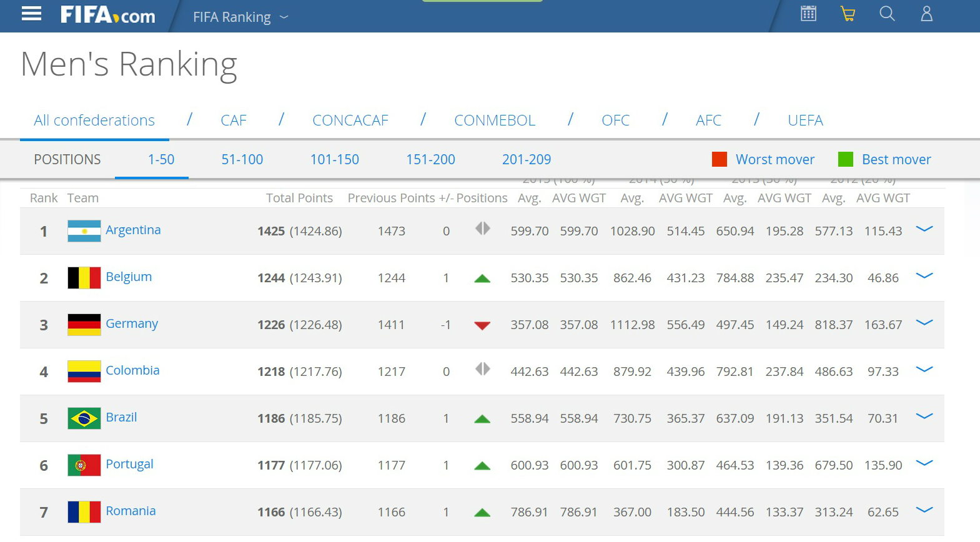Click Romania's flag image

coord(84,512)
